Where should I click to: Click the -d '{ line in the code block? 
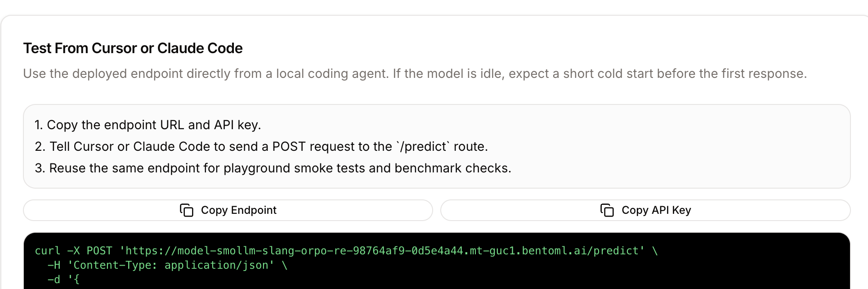click(63, 280)
